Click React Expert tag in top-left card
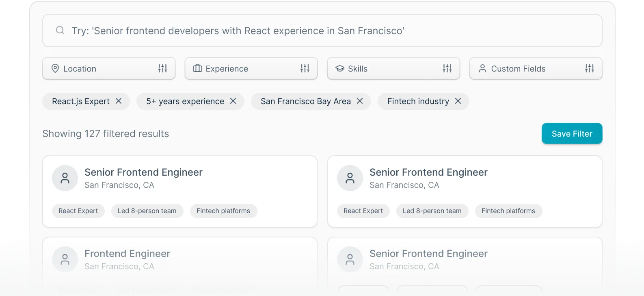 [78, 211]
